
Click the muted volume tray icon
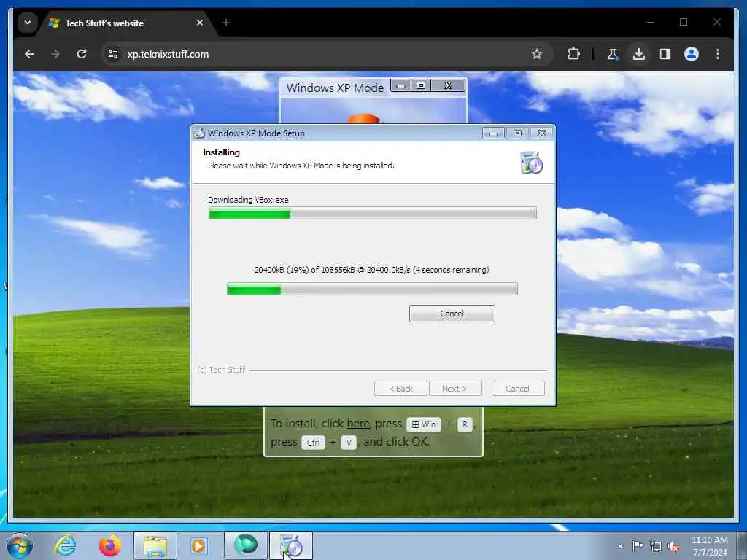click(x=673, y=546)
